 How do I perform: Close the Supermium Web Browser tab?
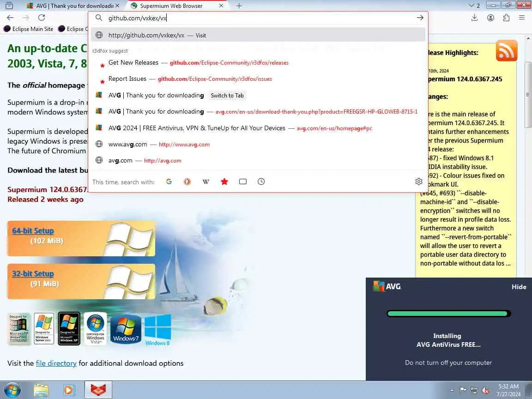click(x=221, y=6)
